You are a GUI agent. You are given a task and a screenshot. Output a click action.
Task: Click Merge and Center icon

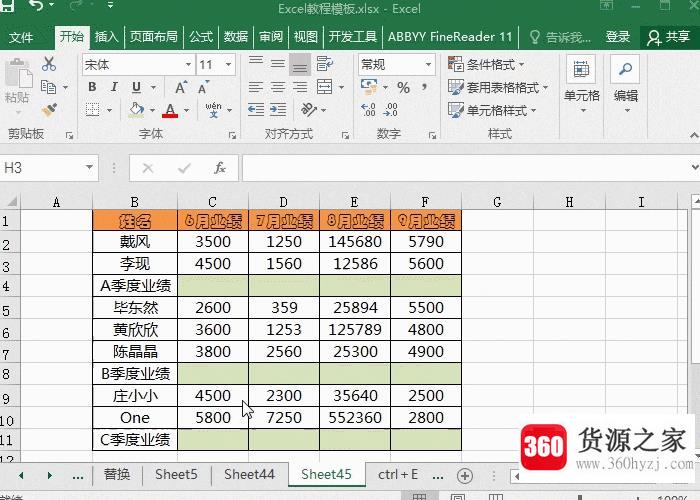pos(325,87)
